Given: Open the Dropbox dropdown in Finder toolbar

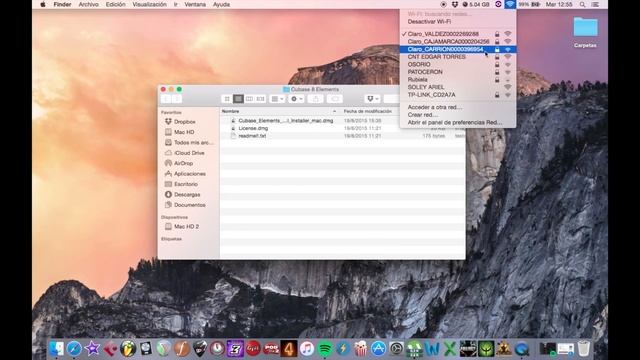Looking at the screenshot, I should click(372, 99).
